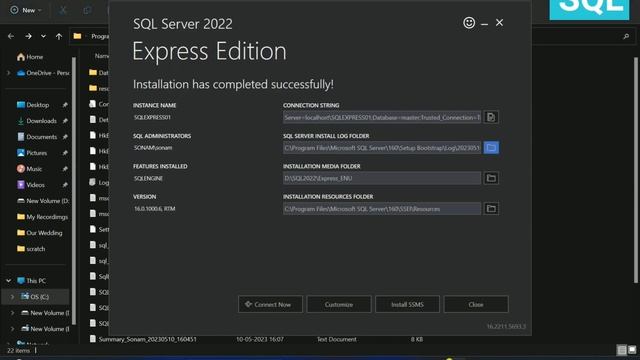This screenshot has width=640, height=360.
Task: Click the installation resources folder path field
Action: (x=382, y=209)
